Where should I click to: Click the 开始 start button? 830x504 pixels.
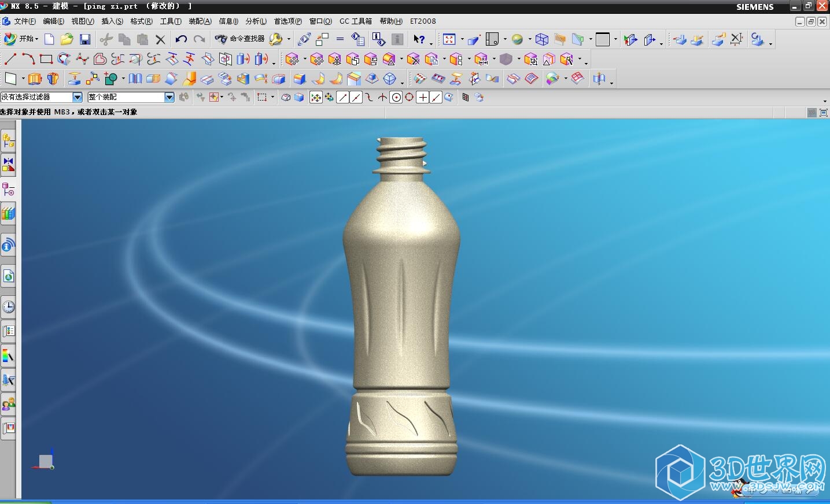(21, 39)
